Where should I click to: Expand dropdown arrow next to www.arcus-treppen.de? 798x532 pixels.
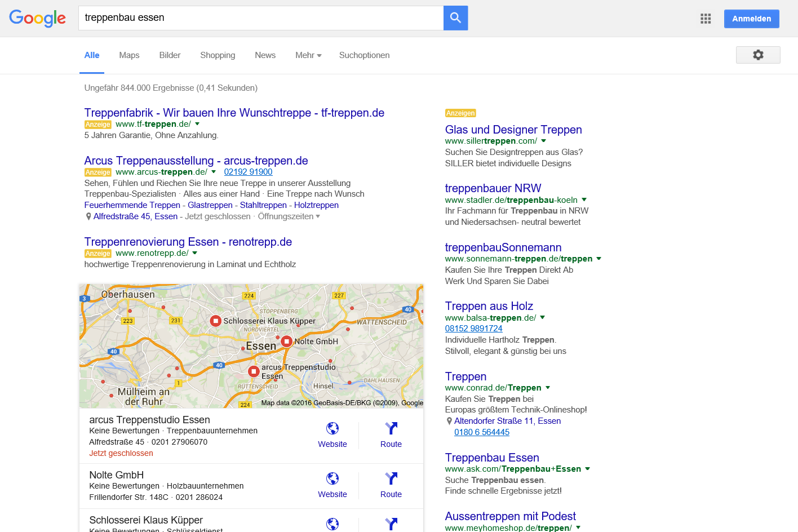coord(214,172)
